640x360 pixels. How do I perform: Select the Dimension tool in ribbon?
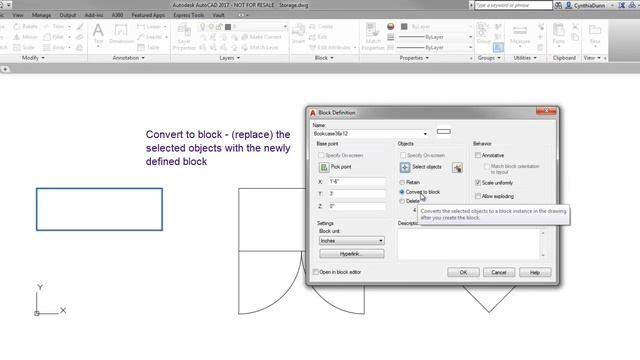tap(121, 34)
